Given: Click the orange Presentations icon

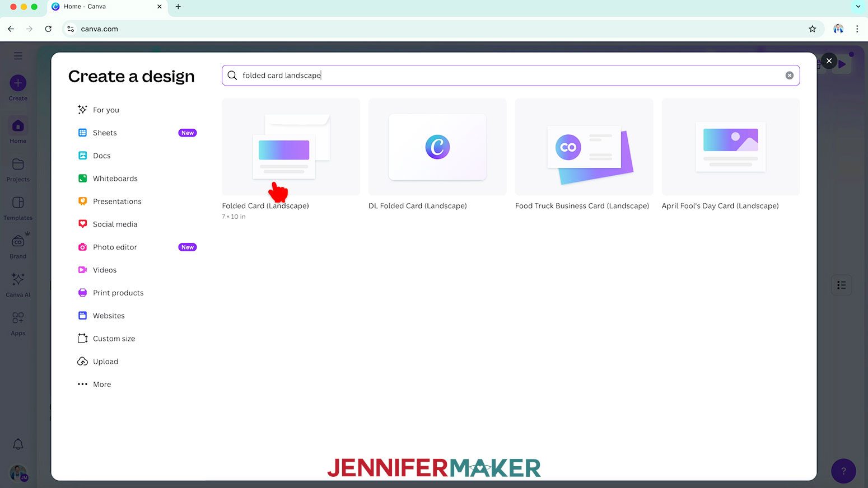Looking at the screenshot, I should (82, 201).
